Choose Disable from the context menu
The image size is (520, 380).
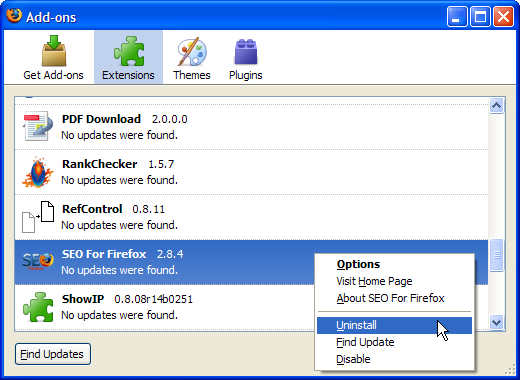pos(353,359)
